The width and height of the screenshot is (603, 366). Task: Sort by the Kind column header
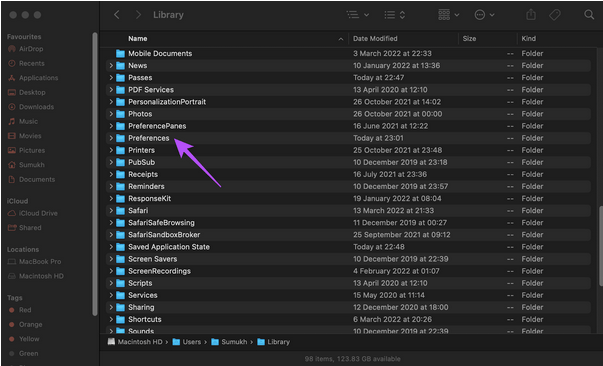(x=528, y=38)
